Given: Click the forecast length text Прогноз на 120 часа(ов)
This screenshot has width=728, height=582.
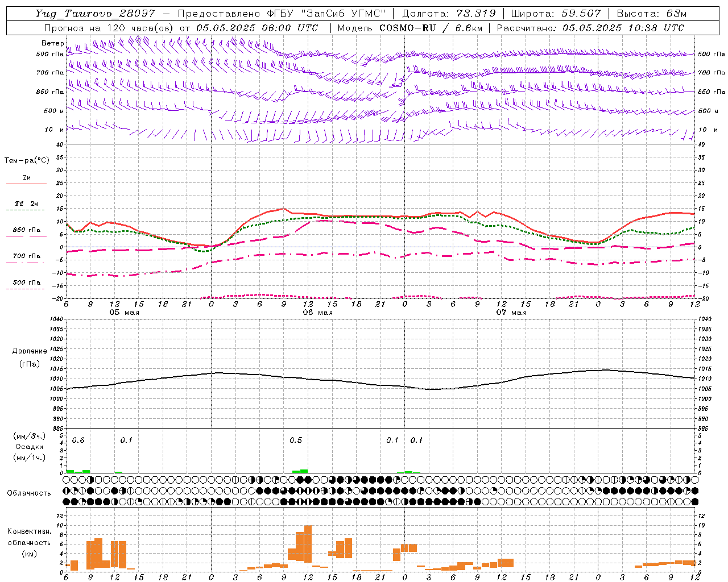Looking at the screenshot, I should pyautogui.click(x=109, y=28).
